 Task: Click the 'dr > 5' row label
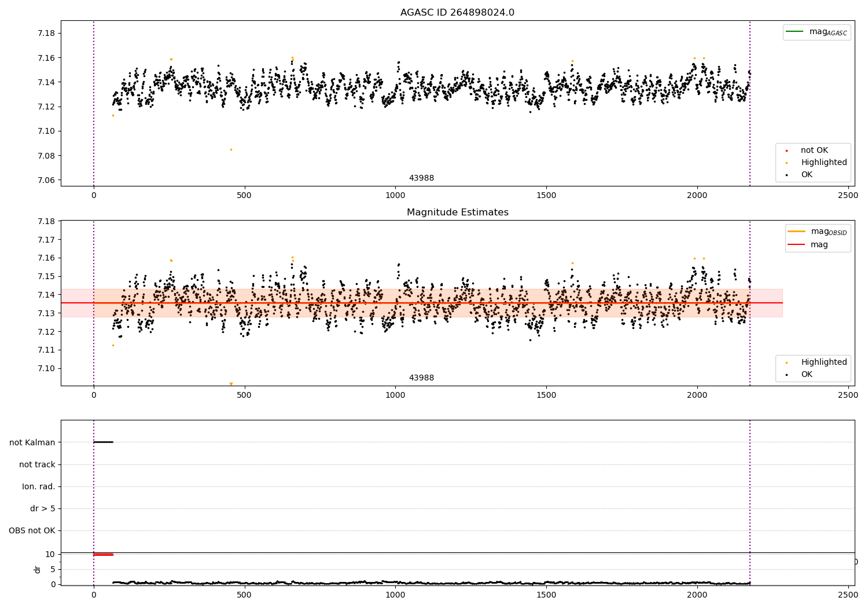click(x=43, y=508)
